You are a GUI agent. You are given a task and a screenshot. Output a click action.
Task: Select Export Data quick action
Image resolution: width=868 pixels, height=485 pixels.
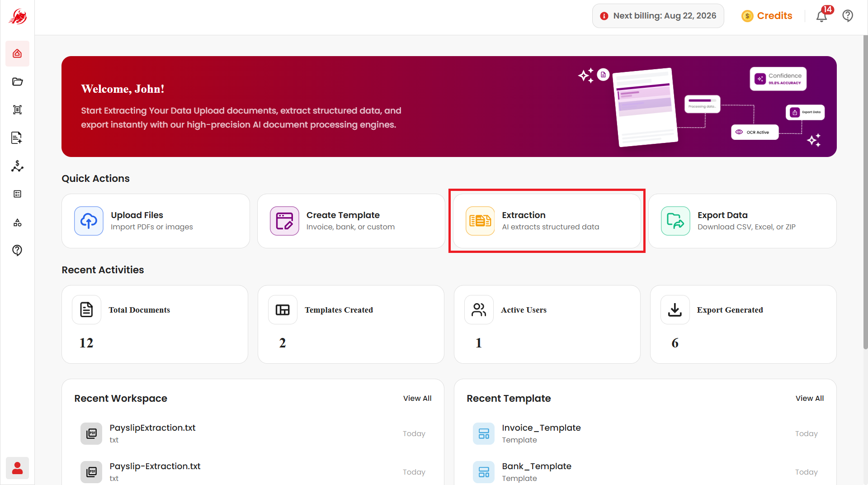(x=742, y=221)
